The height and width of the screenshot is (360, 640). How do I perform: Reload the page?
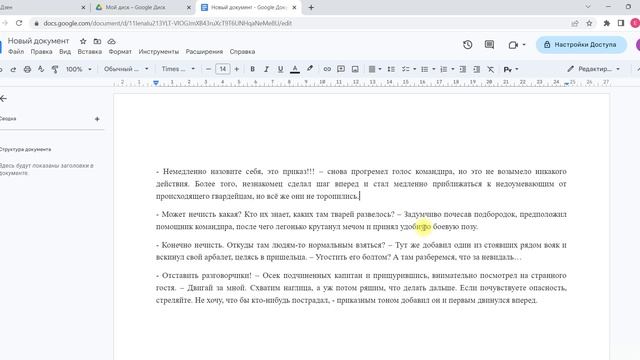19,23
